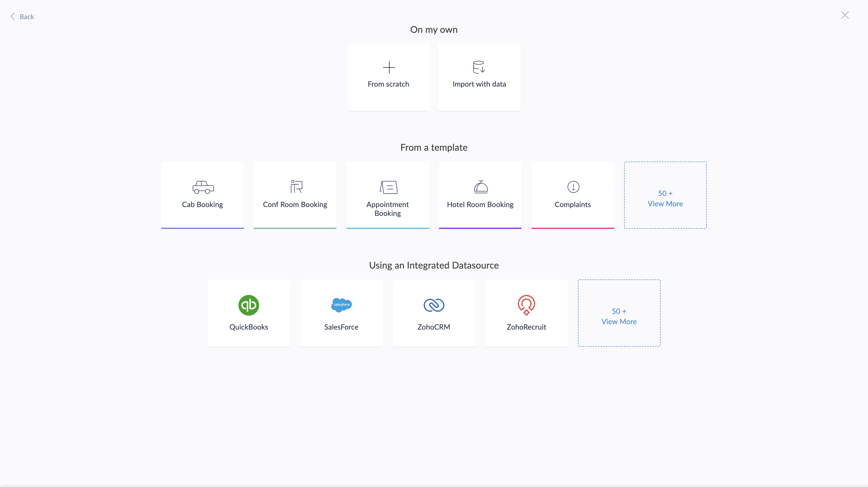Click the From scratch label
This screenshot has height=487, width=868.
[388, 84]
